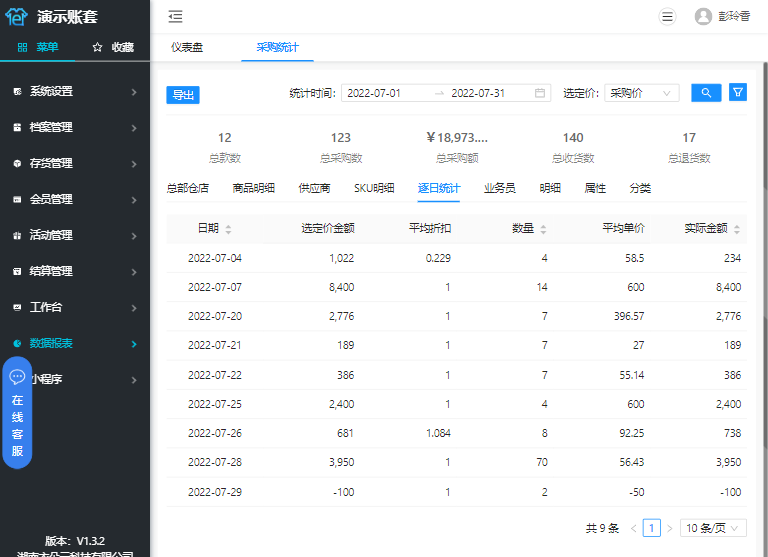Go to previous page arrow

633,528
